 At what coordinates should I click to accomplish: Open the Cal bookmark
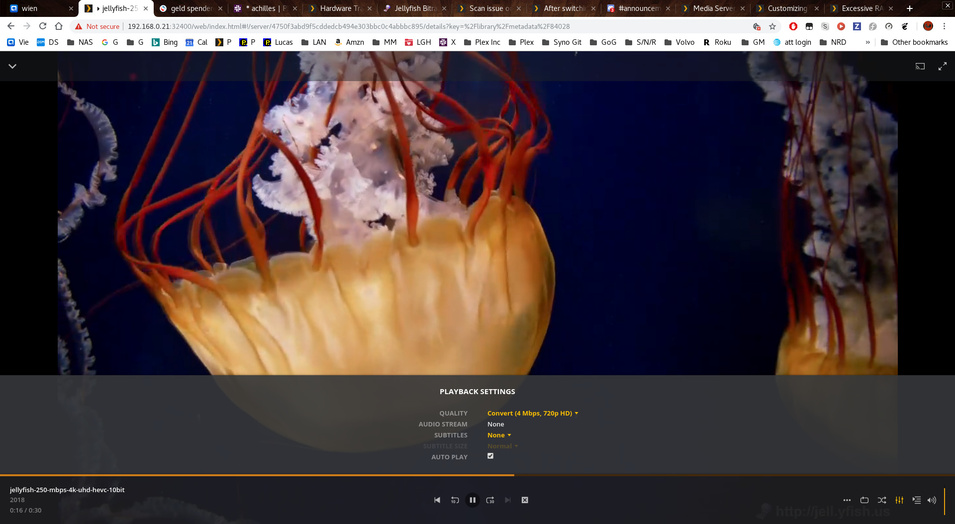pos(196,42)
